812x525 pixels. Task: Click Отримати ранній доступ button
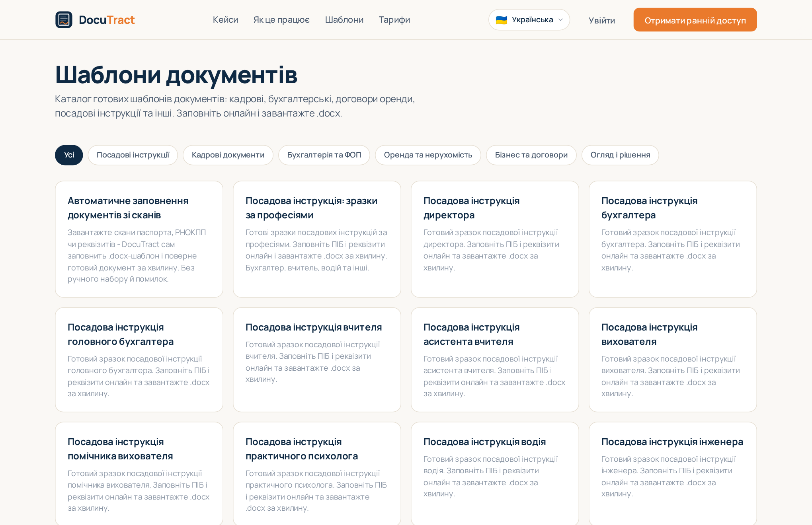point(695,20)
